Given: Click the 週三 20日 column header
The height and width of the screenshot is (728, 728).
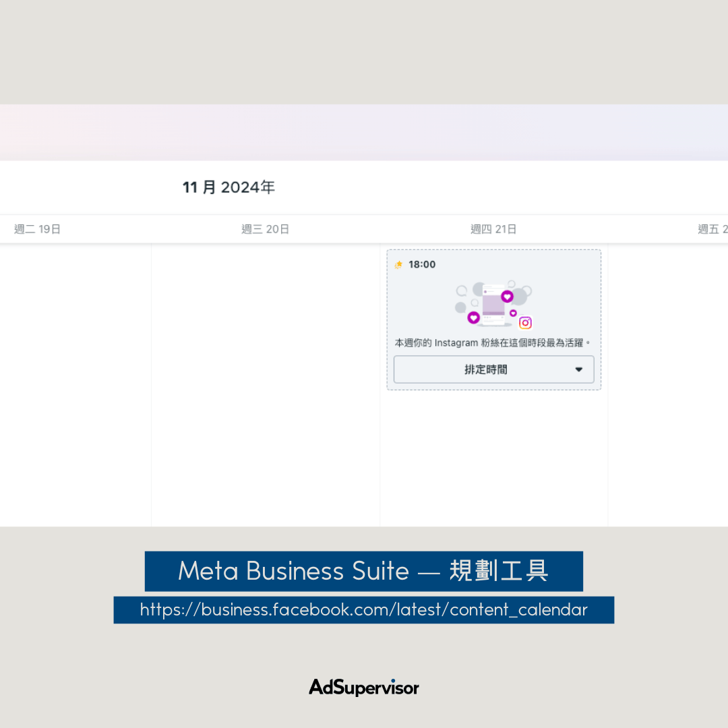Looking at the screenshot, I should point(265,229).
